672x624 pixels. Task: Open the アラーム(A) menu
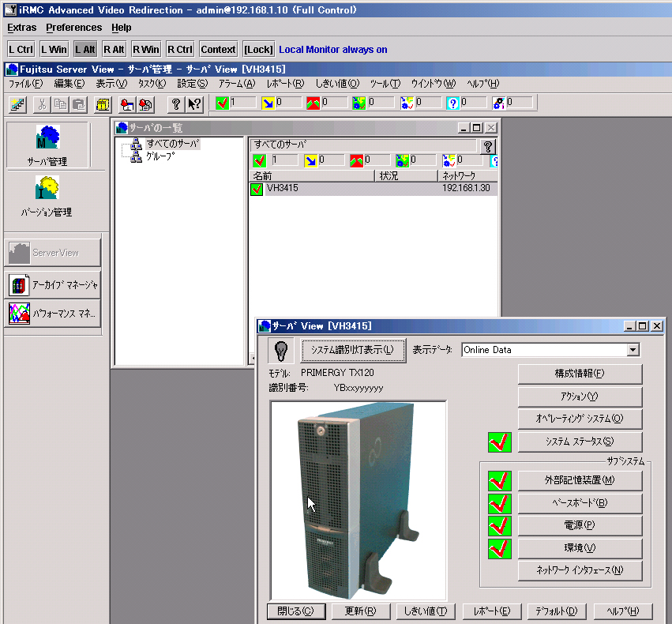click(x=237, y=84)
